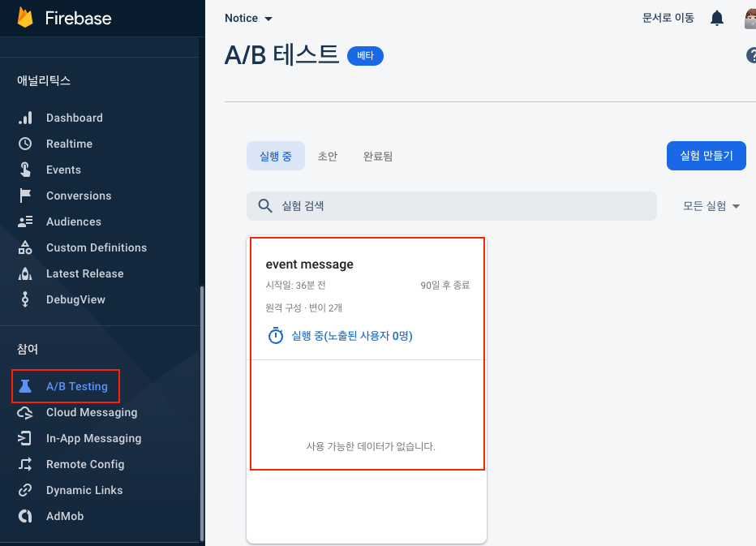Click the Realtime clock icon
Viewport: 756px width, 546px height.
coord(25,144)
